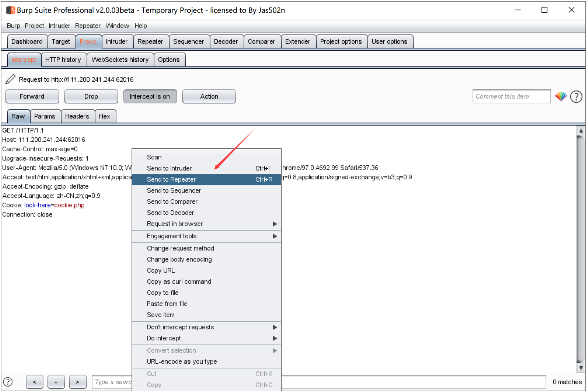
Task: Select Copy as curl command
Action: click(206, 281)
